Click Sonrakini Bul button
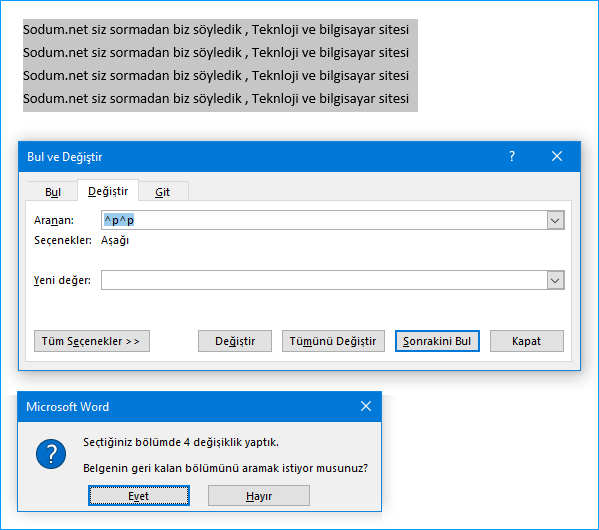 point(437,341)
